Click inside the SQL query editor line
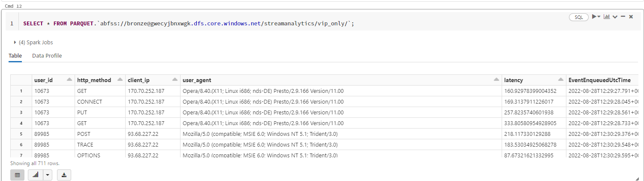The height and width of the screenshot is (181, 644). tap(189, 24)
